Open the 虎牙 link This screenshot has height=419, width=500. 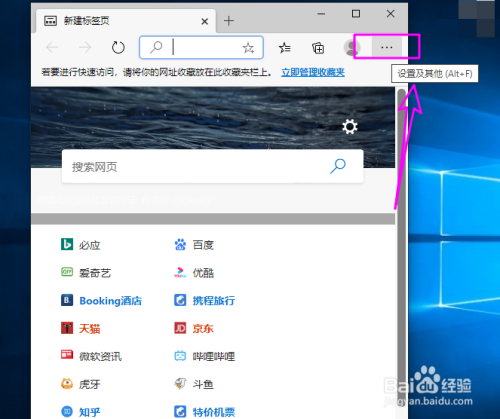[x=89, y=384]
